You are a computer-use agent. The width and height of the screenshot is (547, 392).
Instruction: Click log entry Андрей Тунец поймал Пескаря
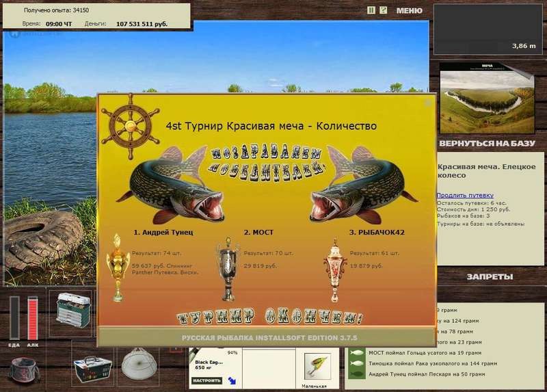(x=427, y=374)
